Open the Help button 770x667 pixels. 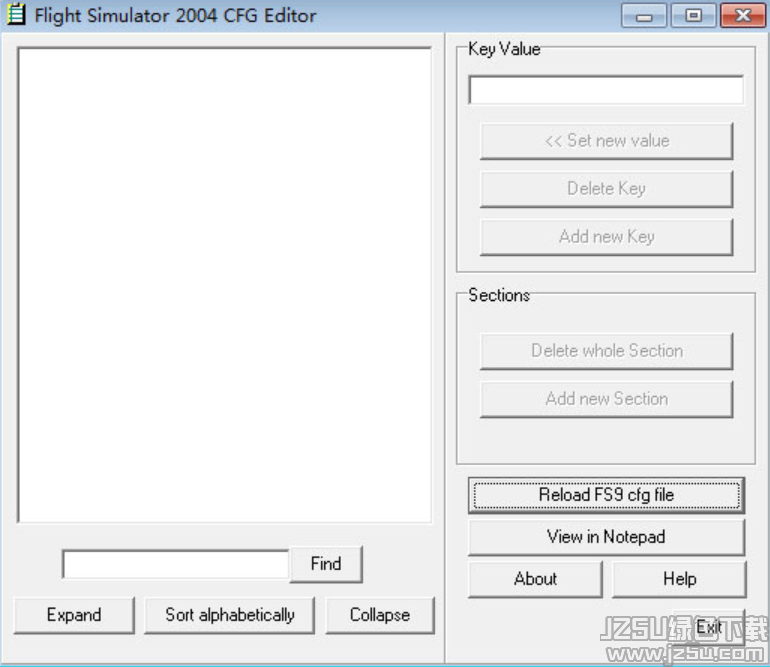[679, 579]
